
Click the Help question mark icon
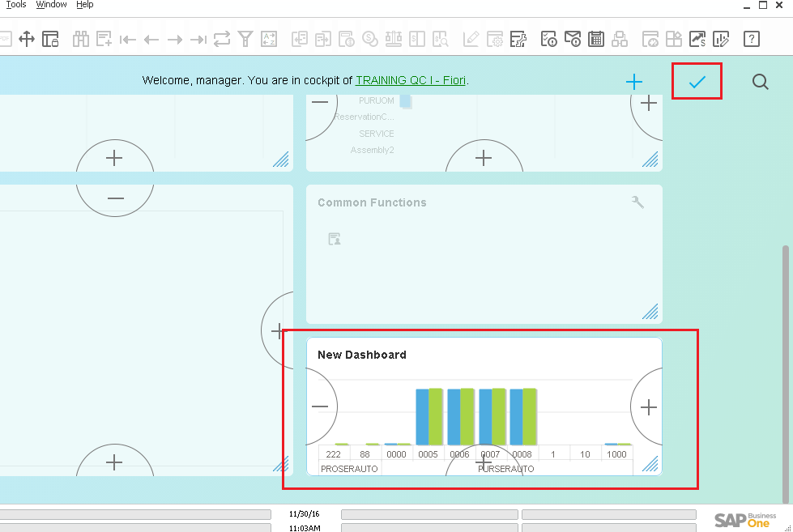[751, 38]
